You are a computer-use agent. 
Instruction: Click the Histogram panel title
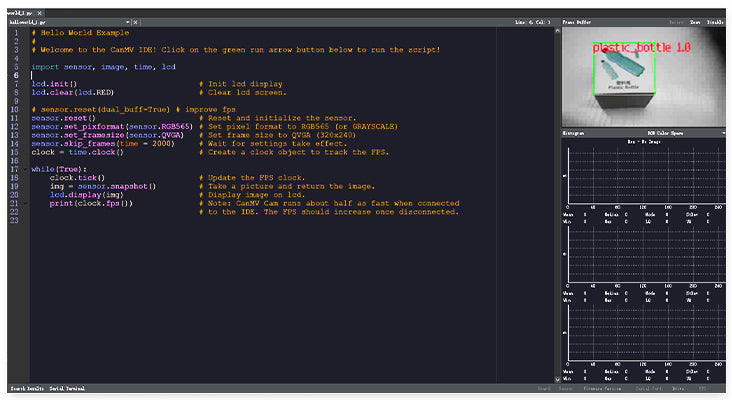click(575, 132)
